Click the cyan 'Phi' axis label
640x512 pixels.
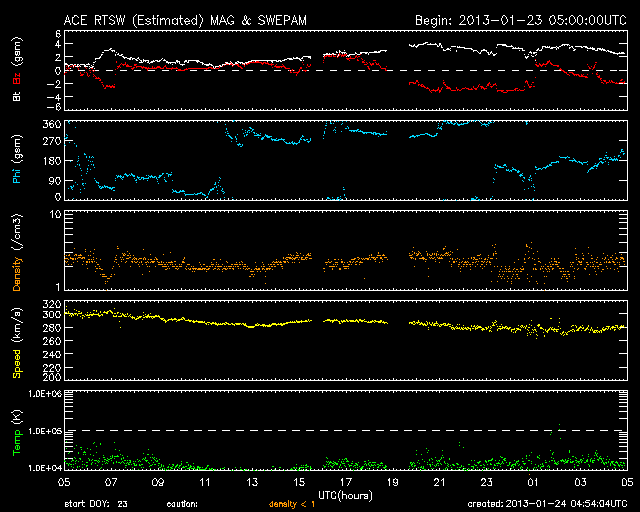point(17,174)
